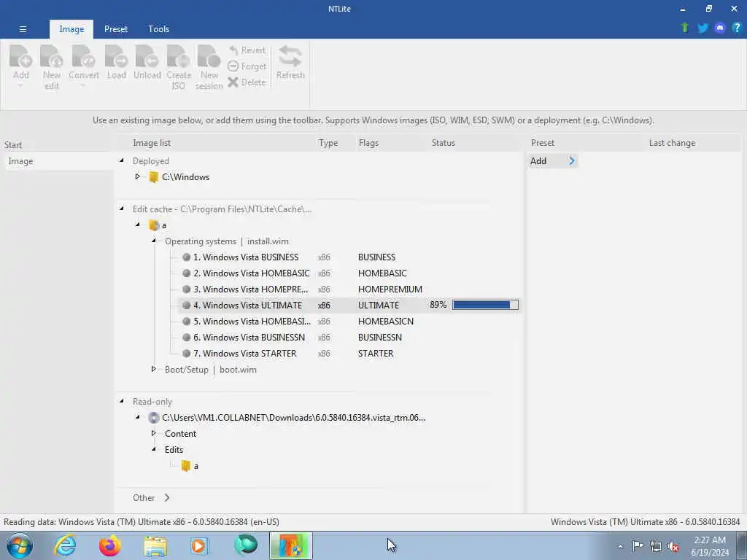The width and height of the screenshot is (747, 560).
Task: Click the Action Center flag tray icon
Action: (638, 545)
